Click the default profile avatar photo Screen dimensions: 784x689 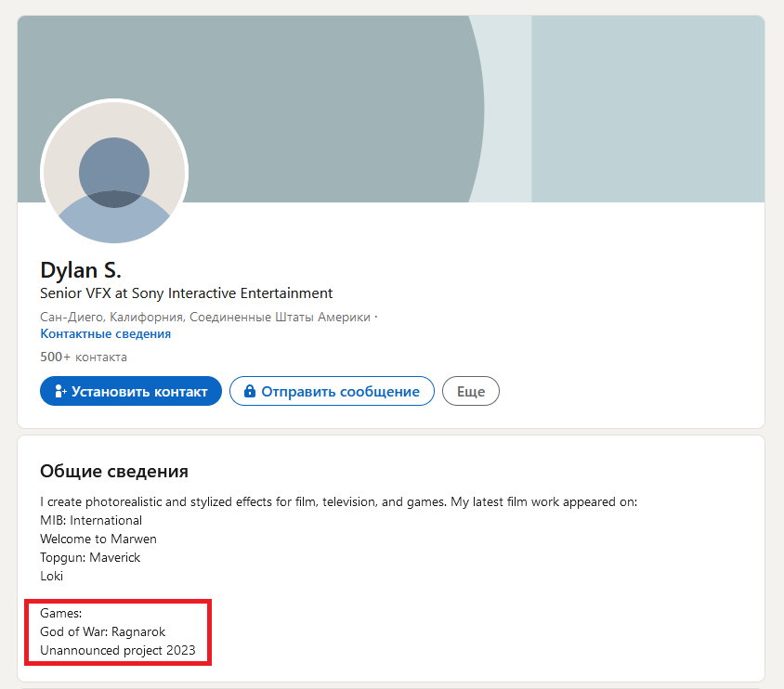coord(114,173)
